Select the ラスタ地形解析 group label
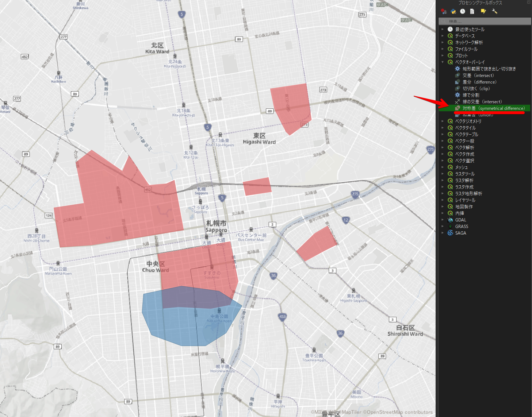Image resolution: width=532 pixels, height=417 pixels. 469,193
